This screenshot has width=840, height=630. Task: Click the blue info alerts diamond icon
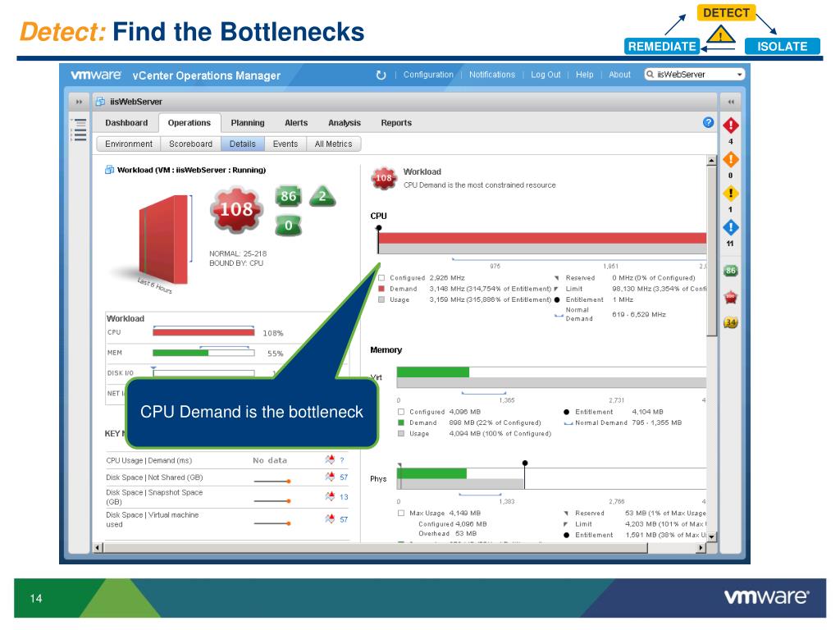(x=731, y=228)
